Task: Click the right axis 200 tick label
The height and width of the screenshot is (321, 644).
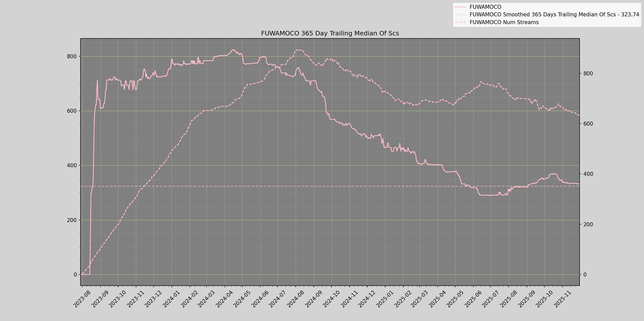Action: (x=588, y=225)
